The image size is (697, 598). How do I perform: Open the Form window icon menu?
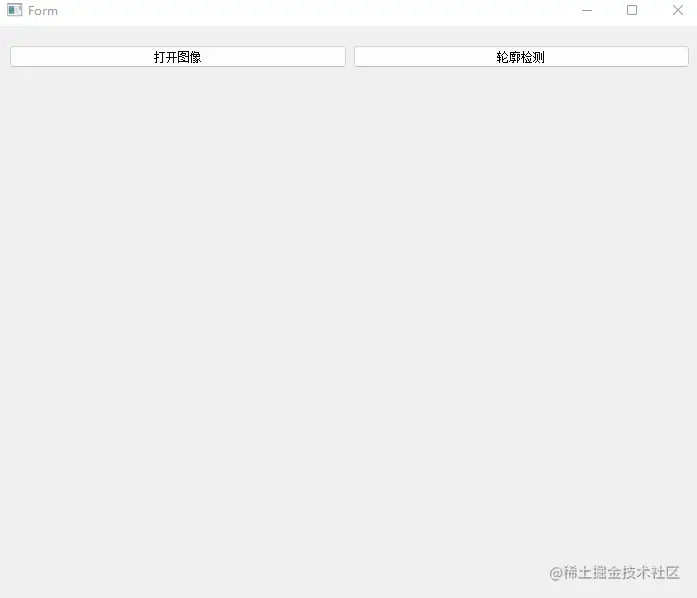point(14,10)
